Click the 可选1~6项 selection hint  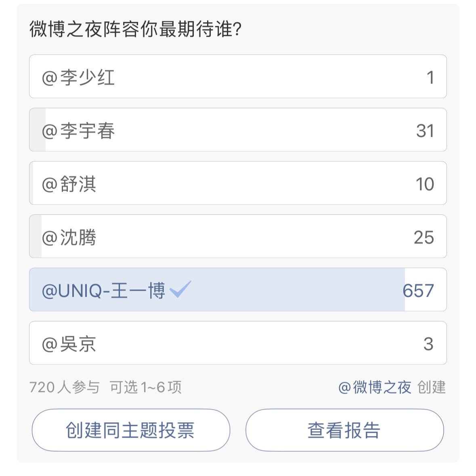pyautogui.click(x=145, y=387)
